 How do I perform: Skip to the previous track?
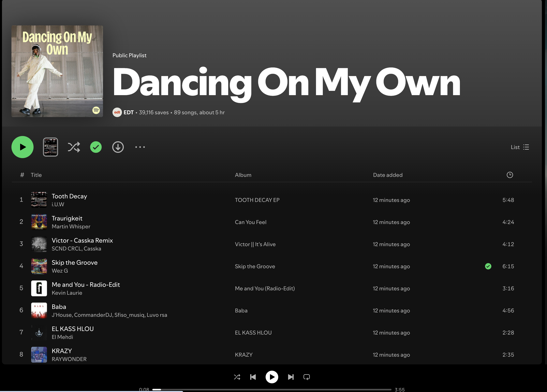253,377
